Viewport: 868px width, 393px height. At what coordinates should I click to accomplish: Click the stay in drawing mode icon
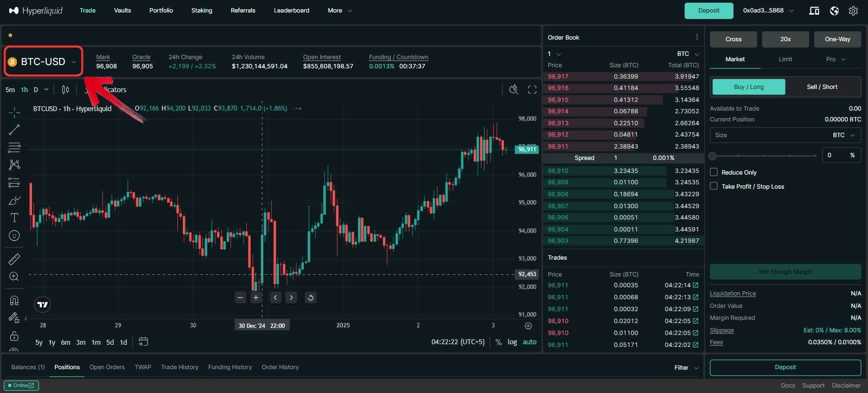tap(14, 318)
